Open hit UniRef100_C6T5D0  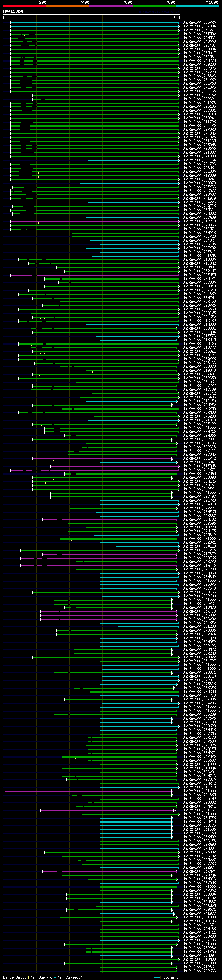[x=199, y=34]
